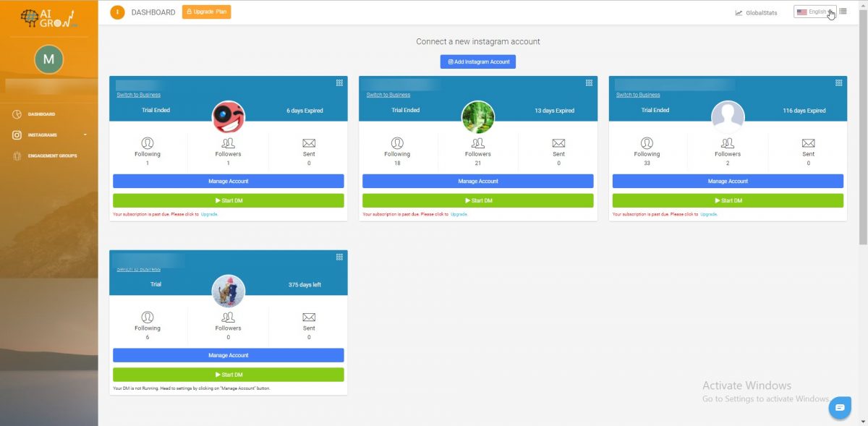The image size is (868, 426).
Task: Click the list view icon in top bar
Action: pyautogui.click(x=843, y=12)
